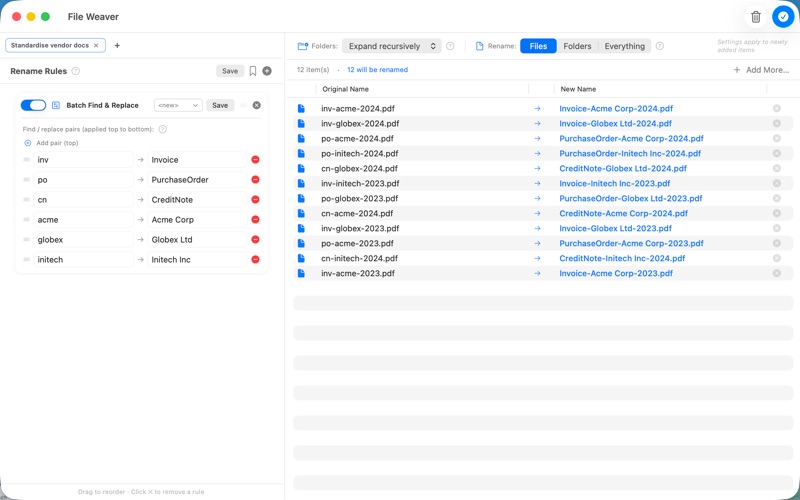Add a new rule with the plus circle
The height and width of the screenshot is (500, 800).
[x=267, y=71]
